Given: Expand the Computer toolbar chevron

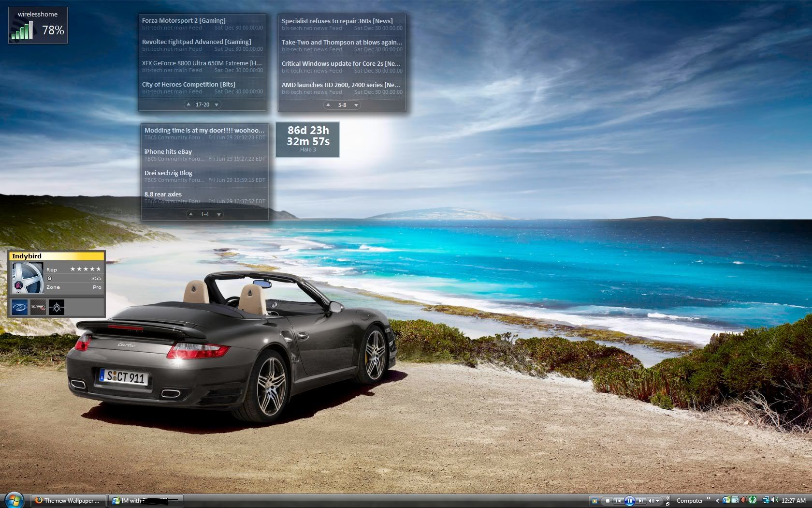Looking at the screenshot, I should tap(709, 498).
